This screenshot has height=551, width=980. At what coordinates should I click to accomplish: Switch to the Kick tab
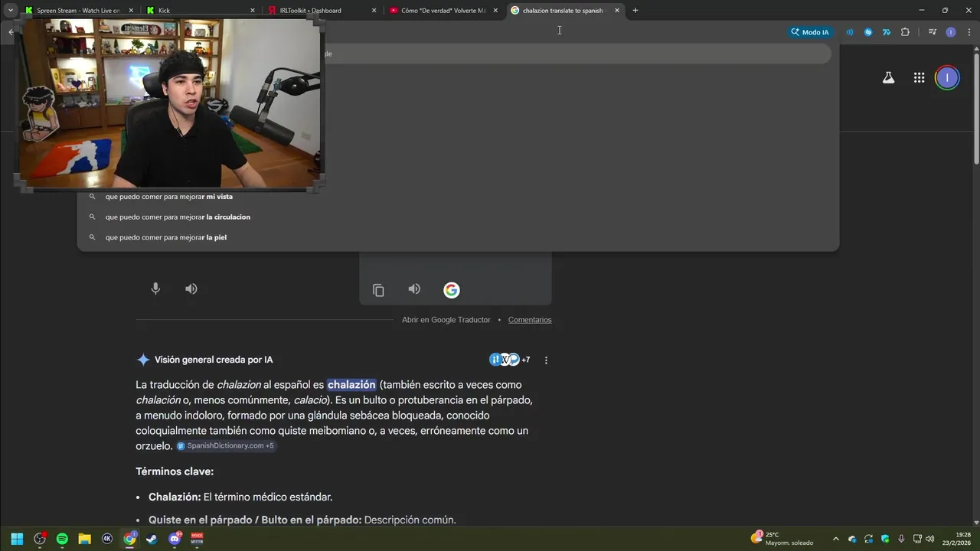pyautogui.click(x=199, y=11)
